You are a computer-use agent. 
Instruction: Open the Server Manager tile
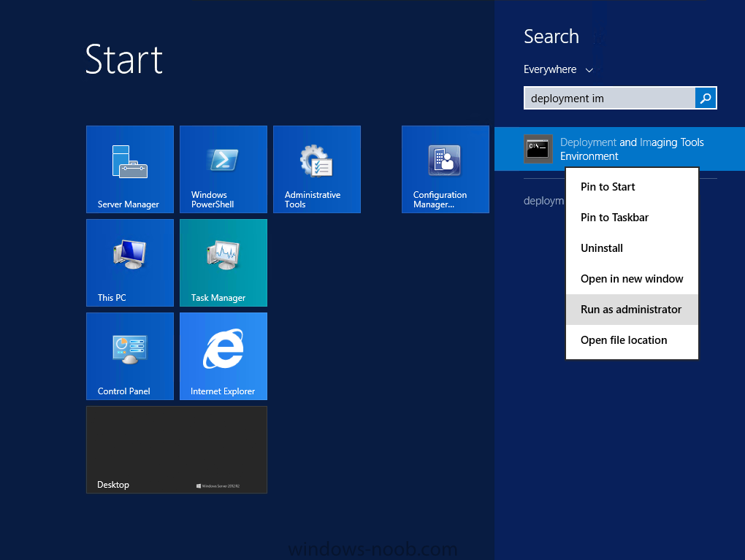(130, 169)
